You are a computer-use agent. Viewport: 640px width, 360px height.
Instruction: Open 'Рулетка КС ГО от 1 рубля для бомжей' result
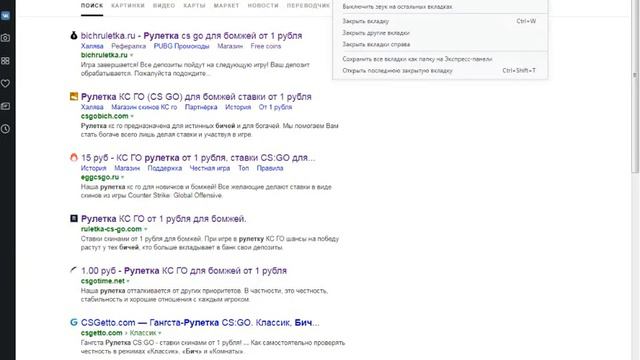[163, 219]
